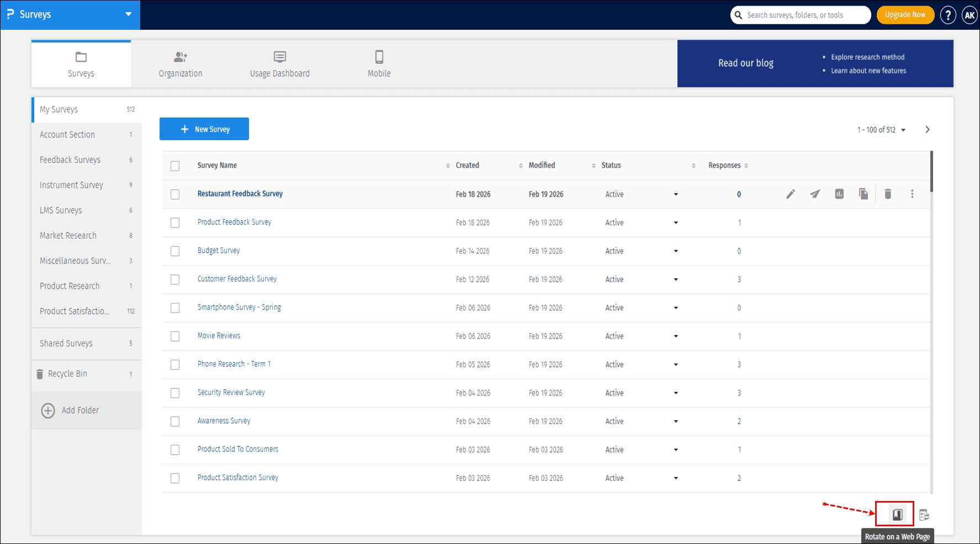The height and width of the screenshot is (544, 980).
Task: Click the copy survey icon in first row
Action: (x=864, y=194)
